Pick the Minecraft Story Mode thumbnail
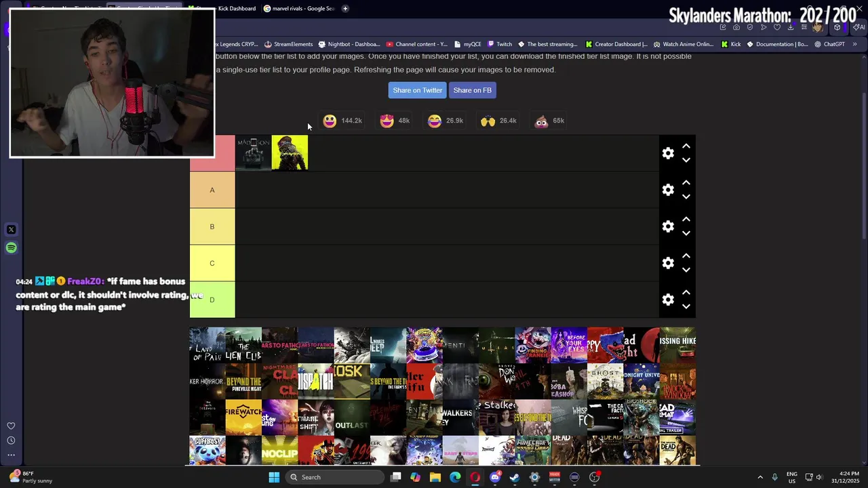The width and height of the screenshot is (868, 488). pyautogui.click(x=533, y=451)
